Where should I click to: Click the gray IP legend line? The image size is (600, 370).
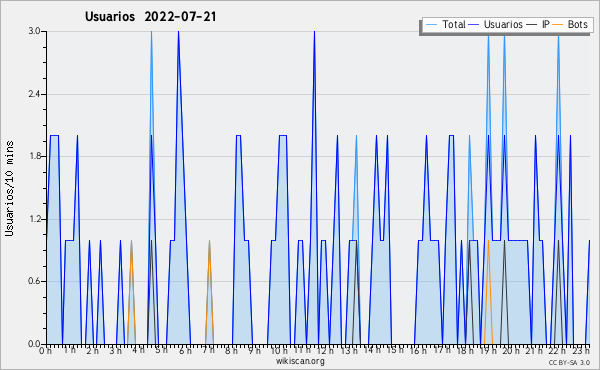(532, 25)
